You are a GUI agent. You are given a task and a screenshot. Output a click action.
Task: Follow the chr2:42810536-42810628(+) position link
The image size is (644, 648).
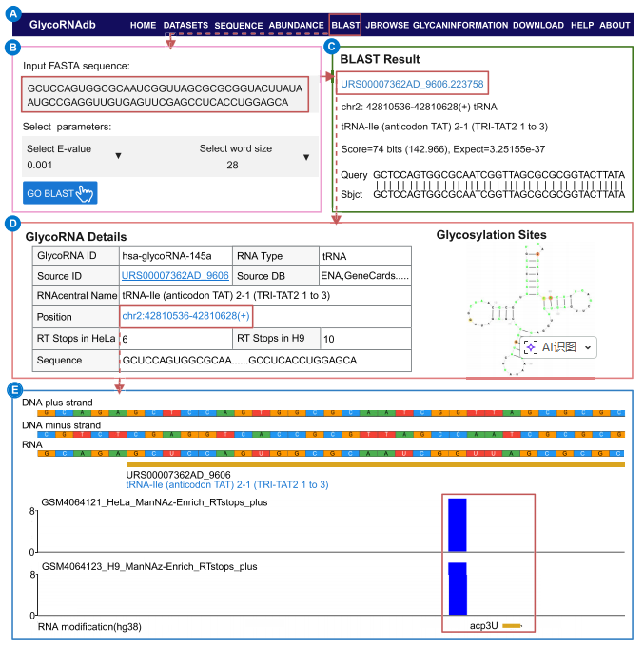[x=186, y=316]
